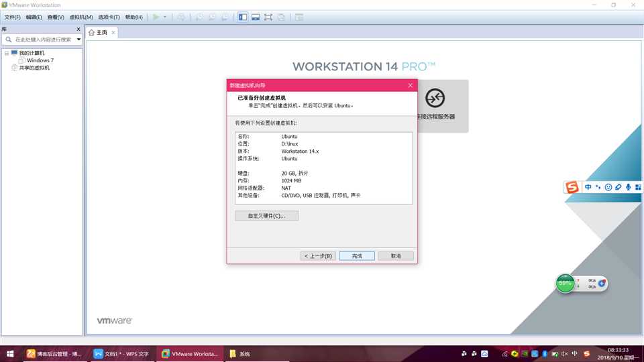The width and height of the screenshot is (644, 362).
Task: Click the cloud drive tray icon
Action: click(484, 354)
